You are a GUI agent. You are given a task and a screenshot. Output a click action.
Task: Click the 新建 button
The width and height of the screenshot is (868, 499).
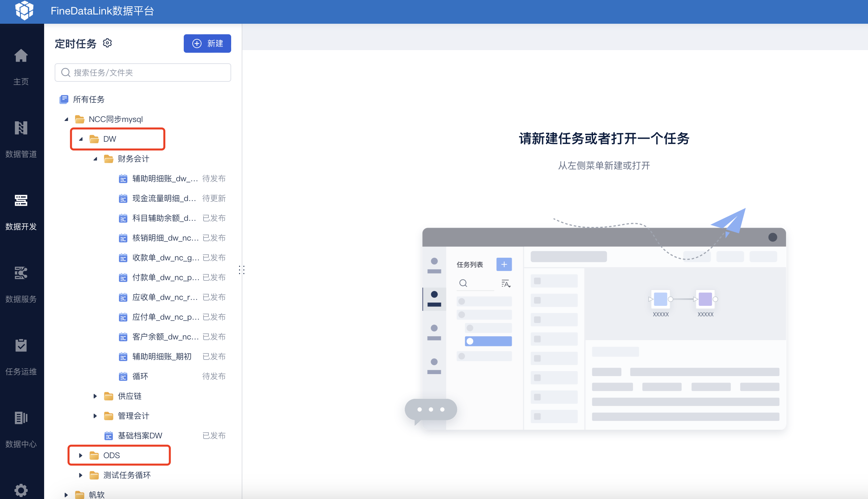tap(207, 44)
